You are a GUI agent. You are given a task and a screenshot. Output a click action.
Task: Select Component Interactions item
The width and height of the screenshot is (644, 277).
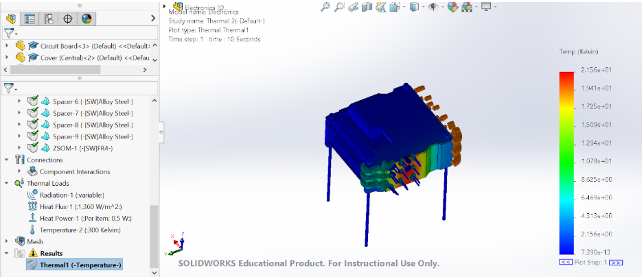[x=75, y=171]
